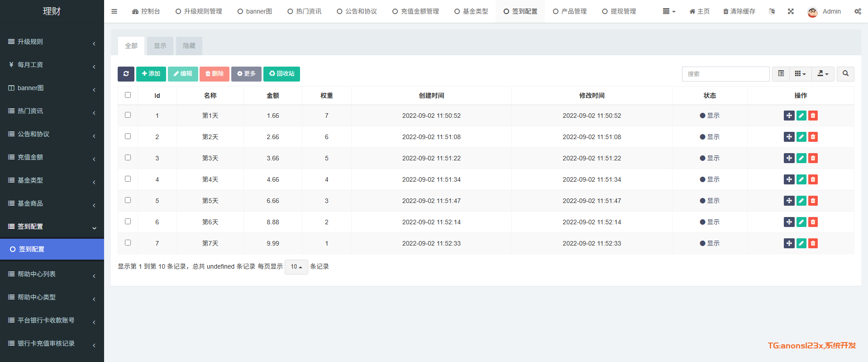This screenshot has height=362, width=868.
Task: Click green edit icon for row 第7天
Action: 801,243
